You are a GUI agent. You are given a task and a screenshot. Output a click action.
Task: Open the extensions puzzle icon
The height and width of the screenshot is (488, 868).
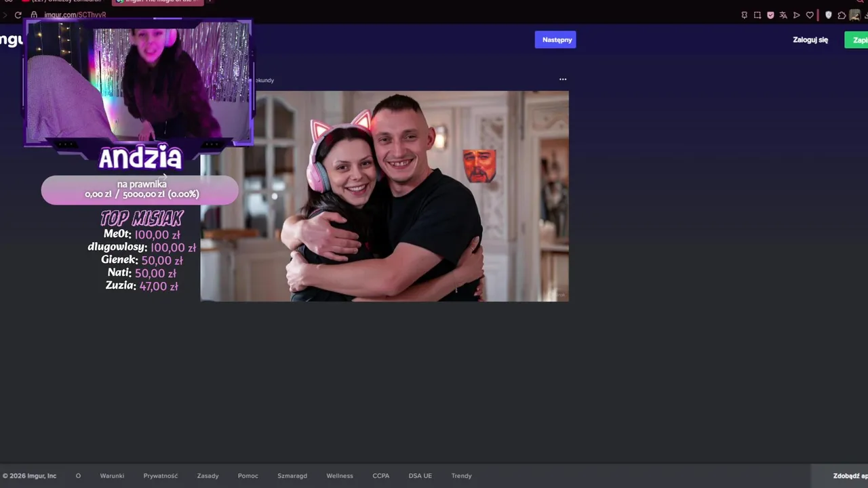click(x=842, y=15)
